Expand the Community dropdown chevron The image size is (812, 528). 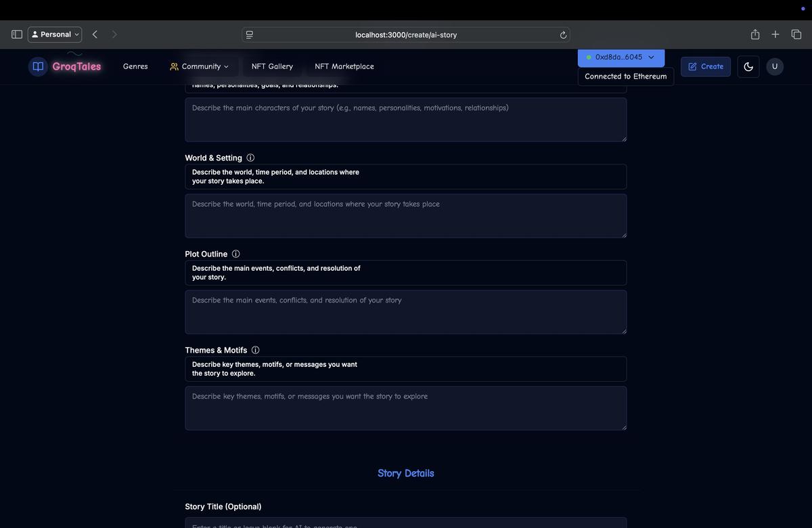[226, 66]
